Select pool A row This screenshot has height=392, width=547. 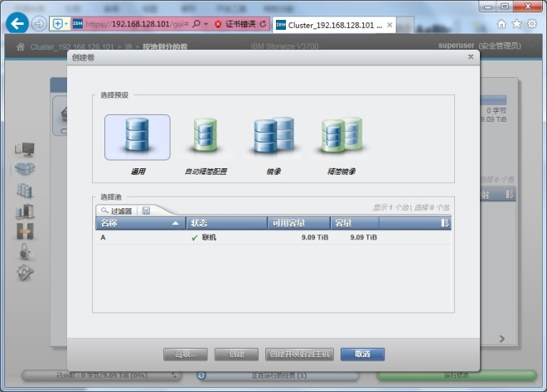pyautogui.click(x=273, y=237)
